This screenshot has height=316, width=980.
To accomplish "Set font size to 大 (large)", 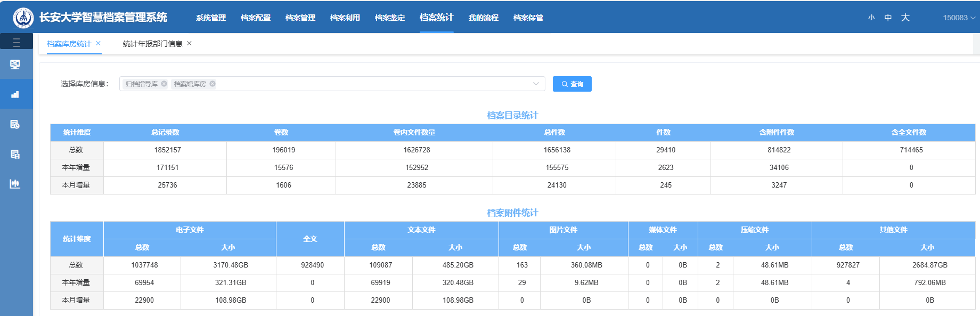I will point(905,18).
